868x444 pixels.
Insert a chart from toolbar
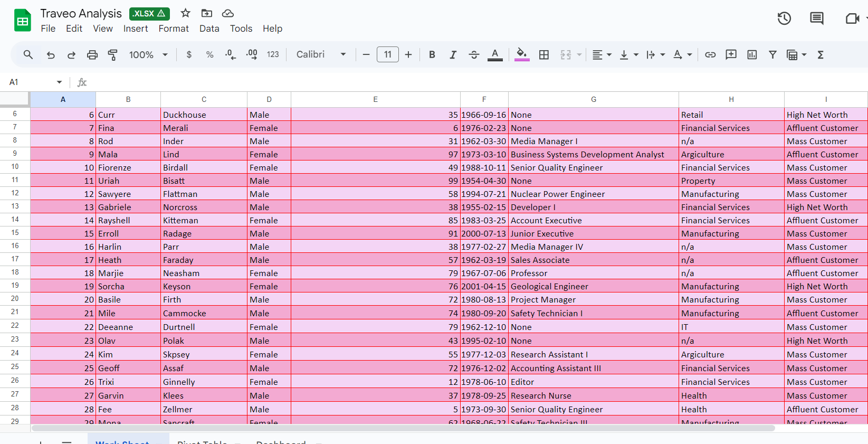pos(752,54)
